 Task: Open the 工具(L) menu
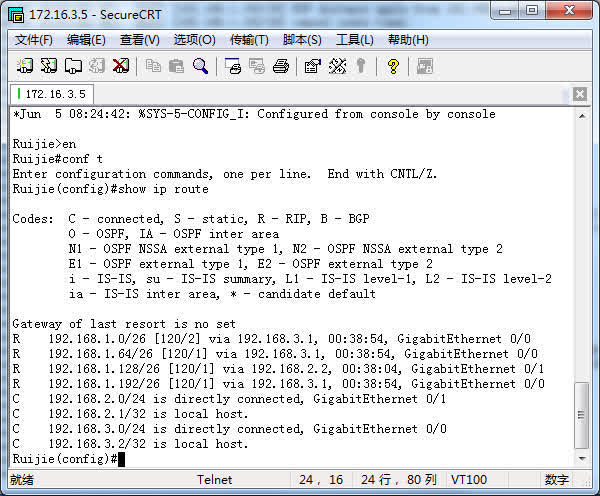[x=354, y=40]
